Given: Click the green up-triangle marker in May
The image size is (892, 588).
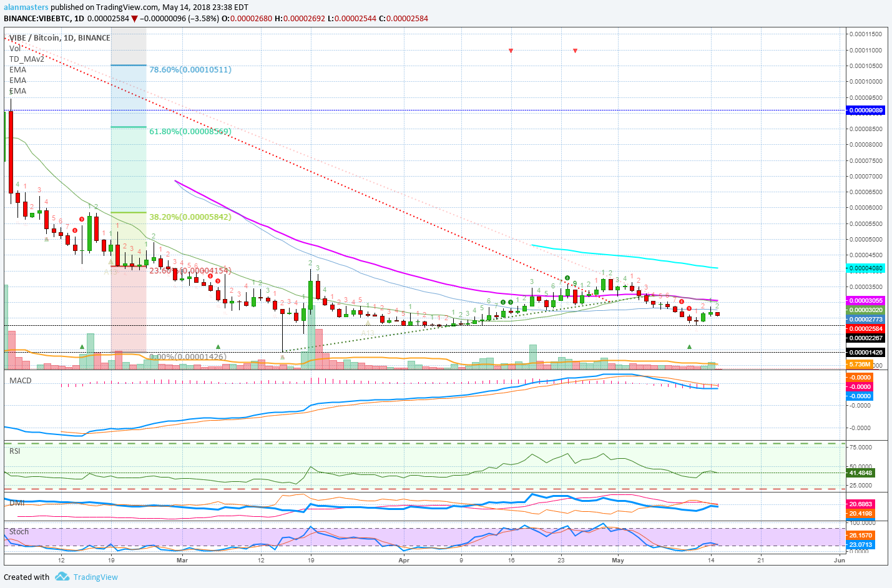Looking at the screenshot, I should click(689, 346).
